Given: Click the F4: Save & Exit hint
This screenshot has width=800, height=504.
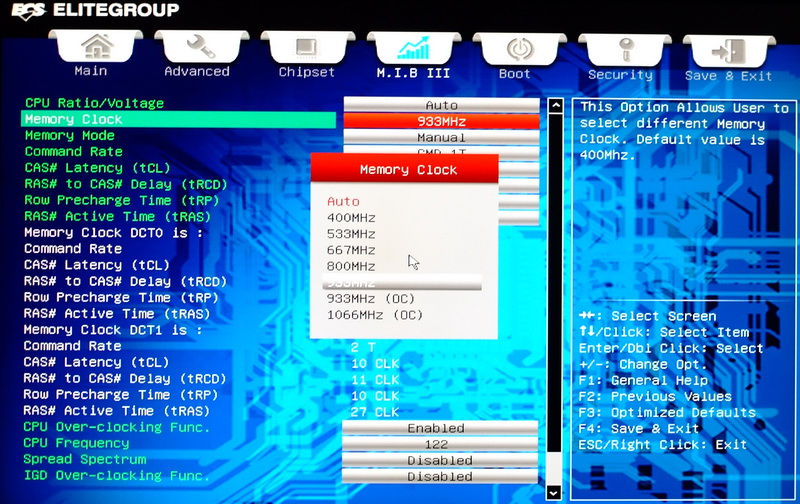Looking at the screenshot, I should 639,429.
